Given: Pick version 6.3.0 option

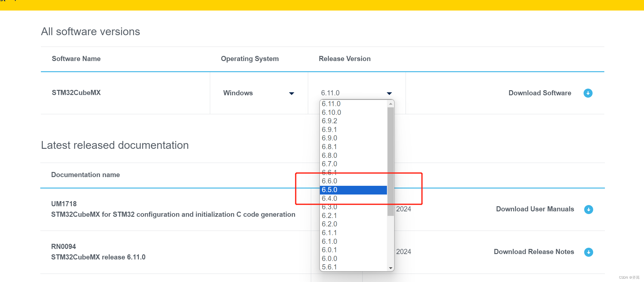Looking at the screenshot, I should [x=354, y=207].
